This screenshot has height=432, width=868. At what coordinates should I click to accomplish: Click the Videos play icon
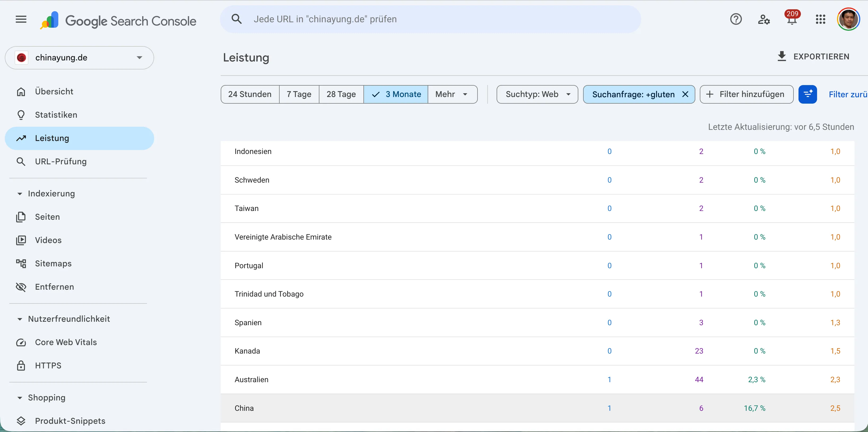21,240
